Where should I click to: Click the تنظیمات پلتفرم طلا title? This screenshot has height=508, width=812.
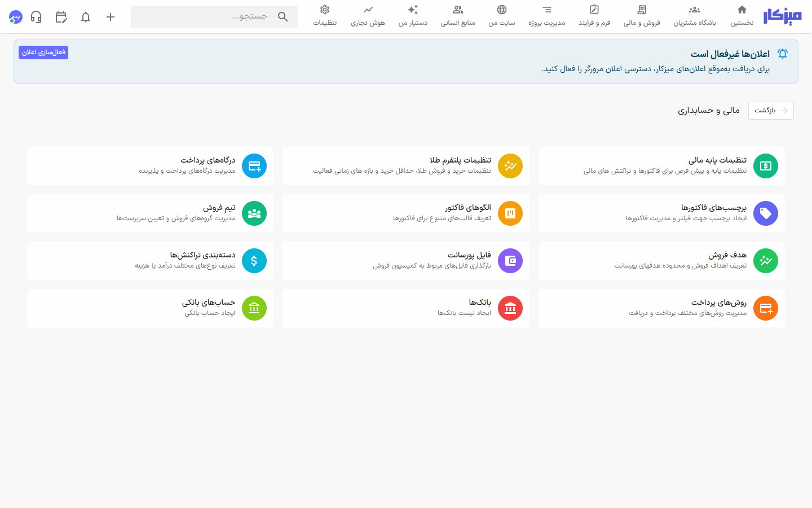pyautogui.click(x=460, y=160)
